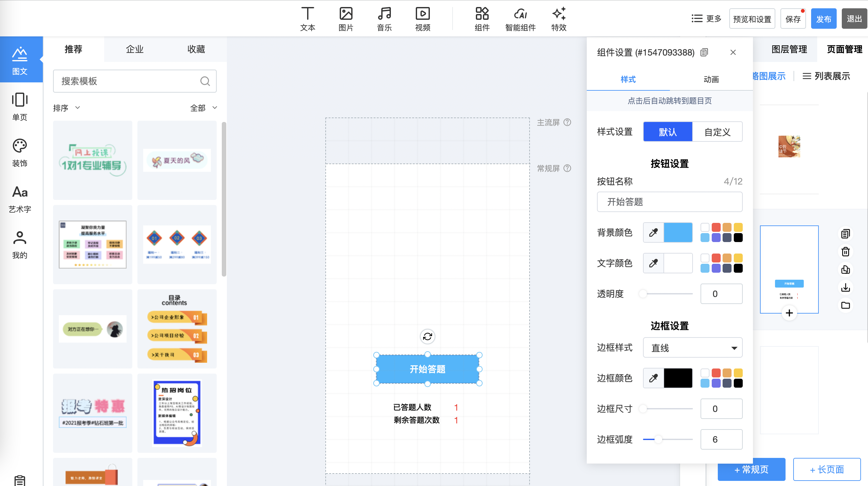Select the 图文 sidebar section
Viewport: 868px width, 486px height.
pos(21,60)
